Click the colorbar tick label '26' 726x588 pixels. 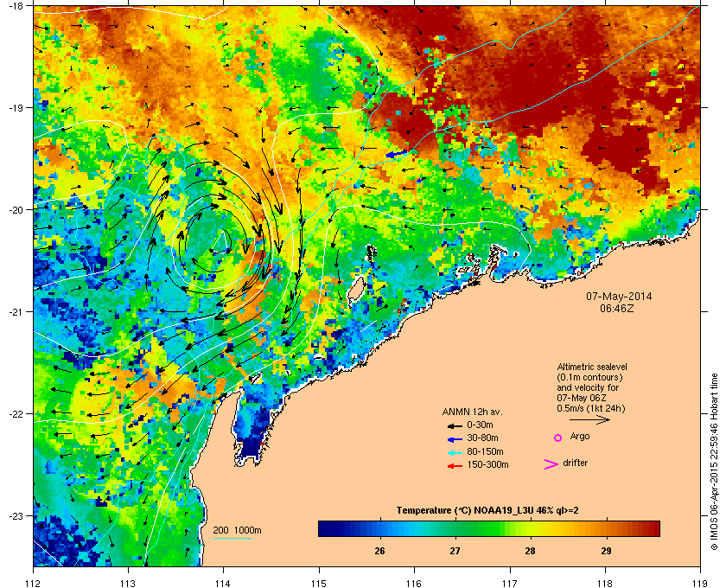379,551
